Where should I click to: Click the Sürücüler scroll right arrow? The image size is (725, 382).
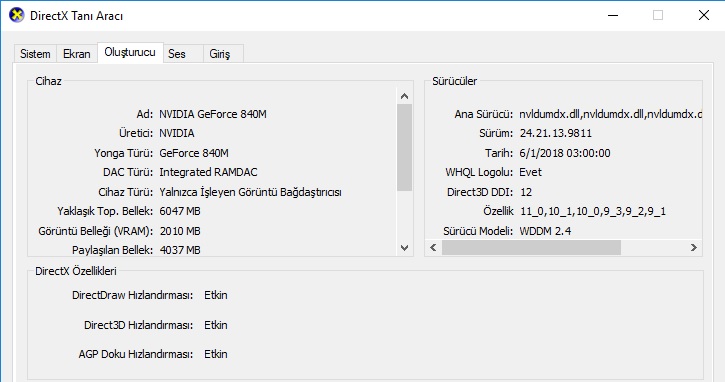tap(694, 247)
